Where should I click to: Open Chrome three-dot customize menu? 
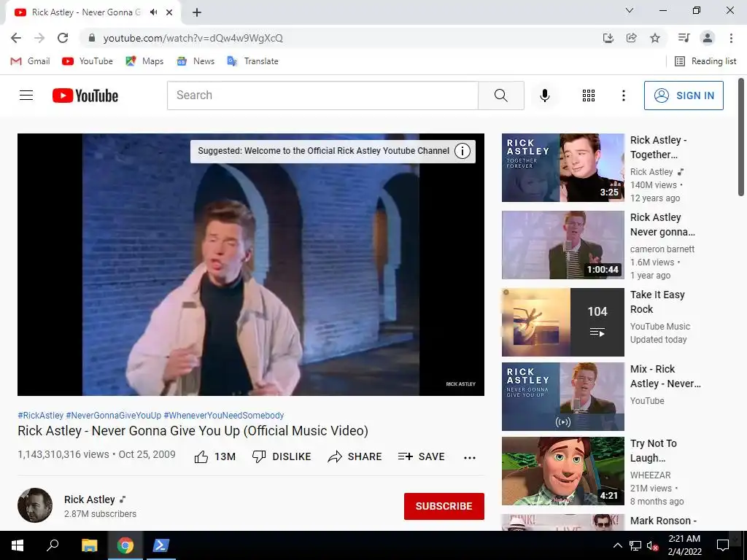[x=731, y=38]
